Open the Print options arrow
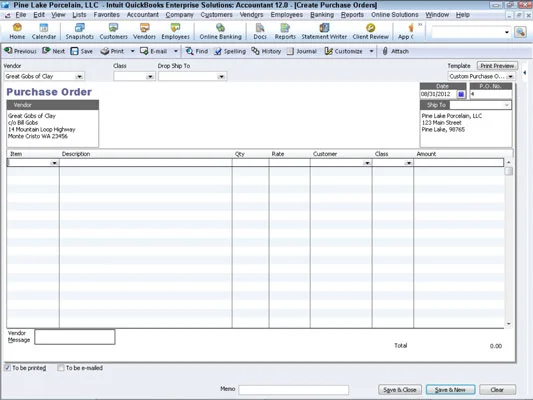533x400 pixels. (132, 51)
